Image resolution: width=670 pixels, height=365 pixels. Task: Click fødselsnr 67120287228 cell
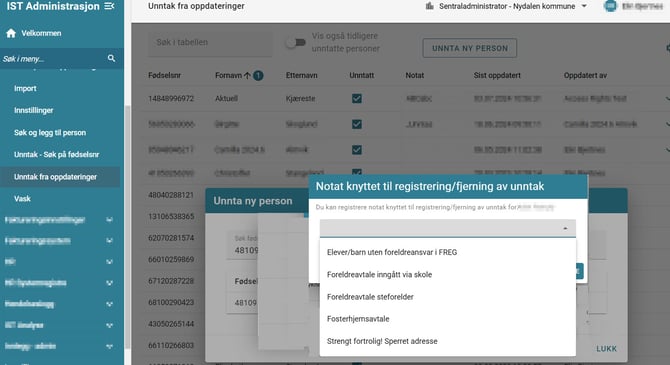coord(171,281)
